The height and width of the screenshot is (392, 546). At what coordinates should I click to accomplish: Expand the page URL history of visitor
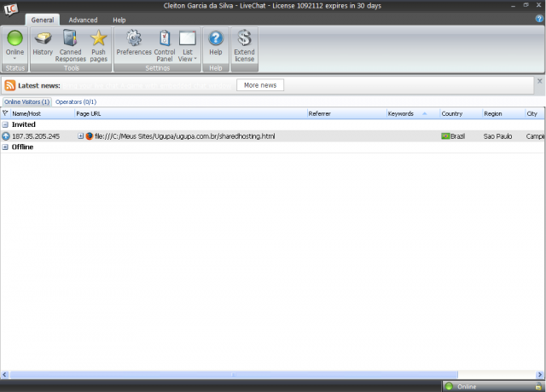point(80,136)
